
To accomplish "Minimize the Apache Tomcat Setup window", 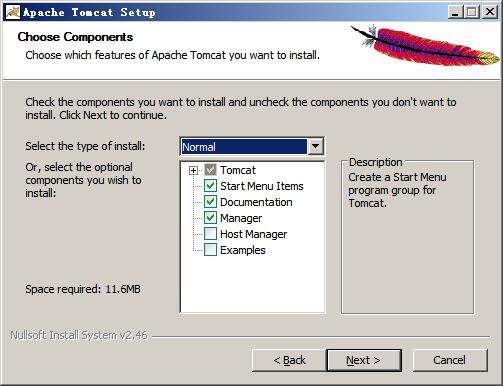I will coord(455,12).
